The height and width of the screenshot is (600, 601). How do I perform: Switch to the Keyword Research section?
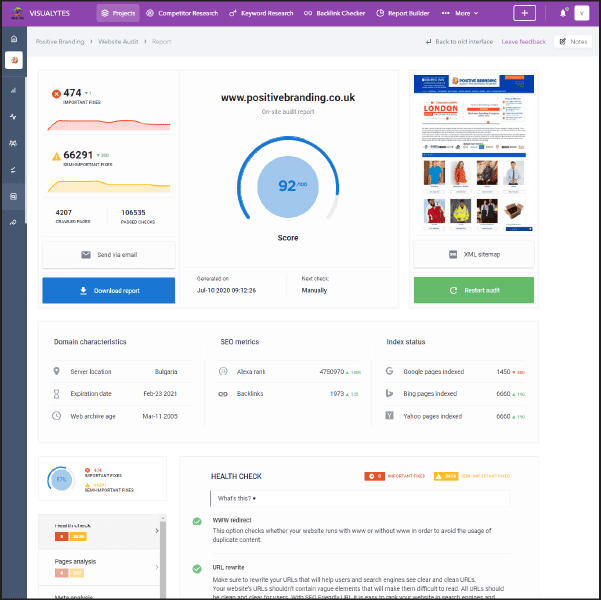pos(260,13)
